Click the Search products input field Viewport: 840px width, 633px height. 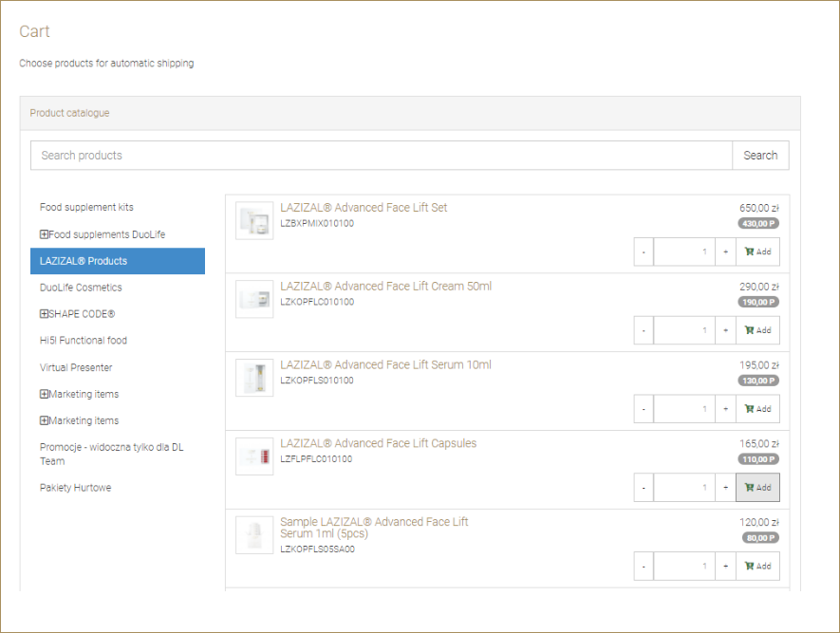point(382,156)
